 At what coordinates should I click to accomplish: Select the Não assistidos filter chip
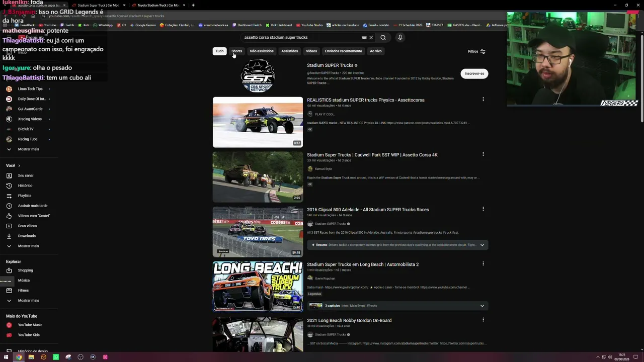262,51
